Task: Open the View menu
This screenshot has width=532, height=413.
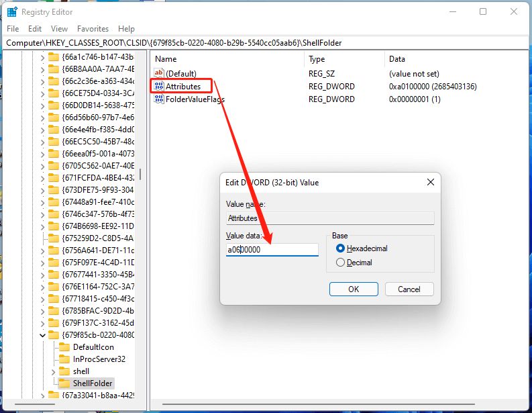Action: tap(60, 29)
